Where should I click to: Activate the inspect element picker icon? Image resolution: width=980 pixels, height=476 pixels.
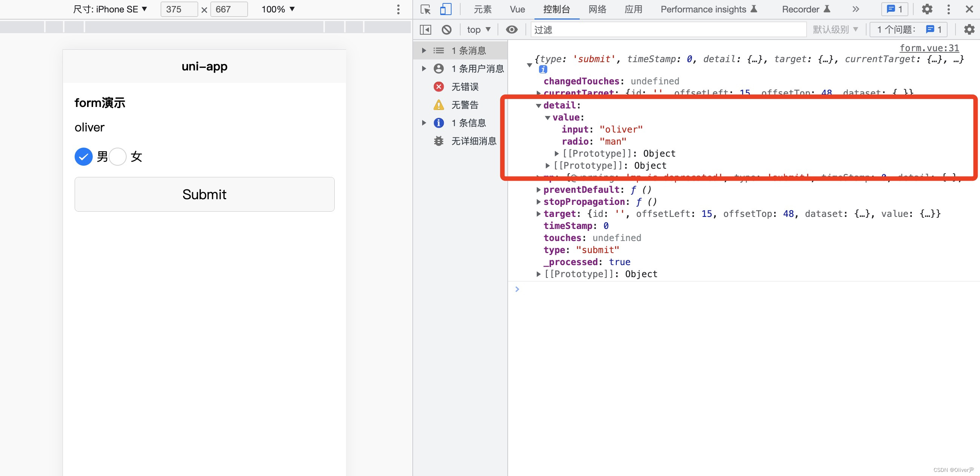tap(425, 9)
